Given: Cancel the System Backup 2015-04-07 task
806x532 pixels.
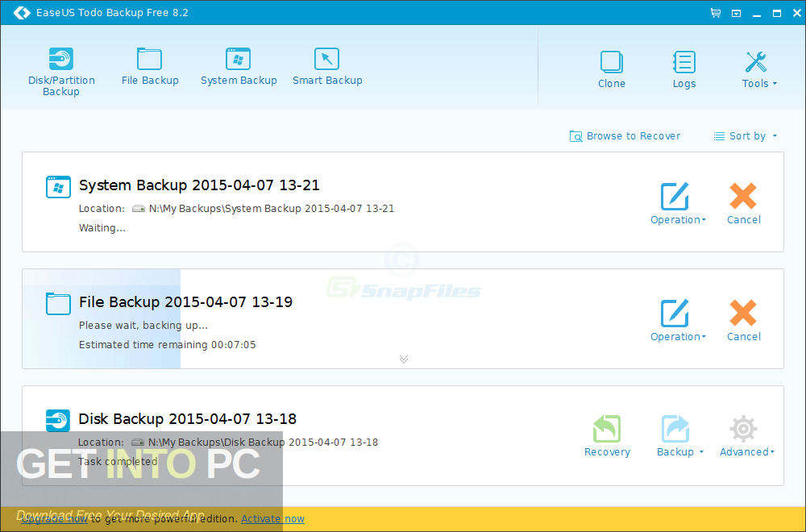Looking at the screenshot, I should pyautogui.click(x=743, y=204).
